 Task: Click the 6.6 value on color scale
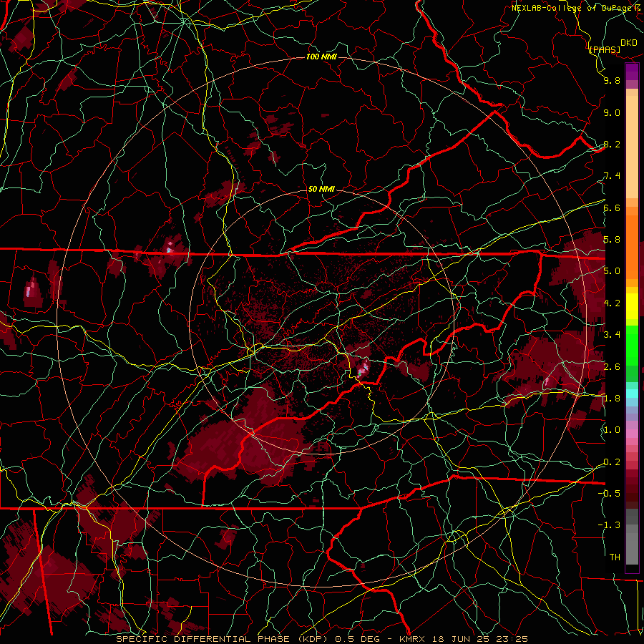tap(612, 208)
